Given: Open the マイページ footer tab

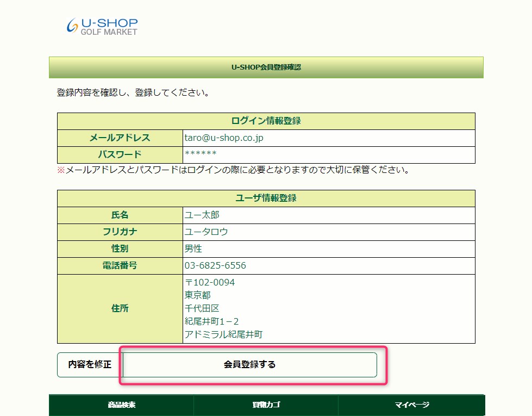Looking at the screenshot, I should click(x=411, y=405).
